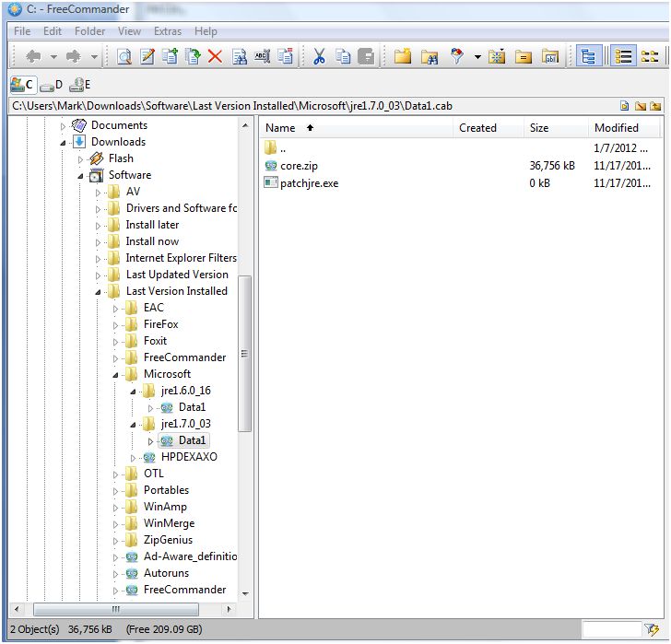671x644 pixels.
Task: Click the Filter funnel icon
Action: [457, 56]
